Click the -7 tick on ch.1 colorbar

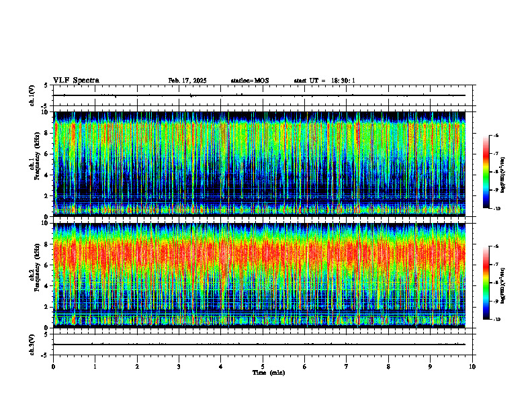point(496,154)
